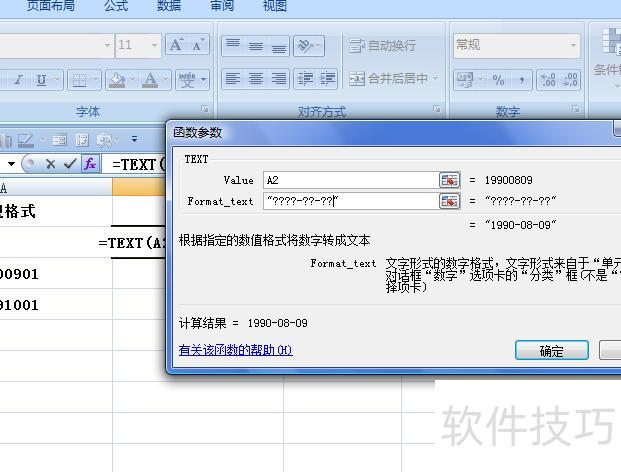This screenshot has height=472, width=621.
Task: Align text left
Action: pyautogui.click(x=233, y=78)
